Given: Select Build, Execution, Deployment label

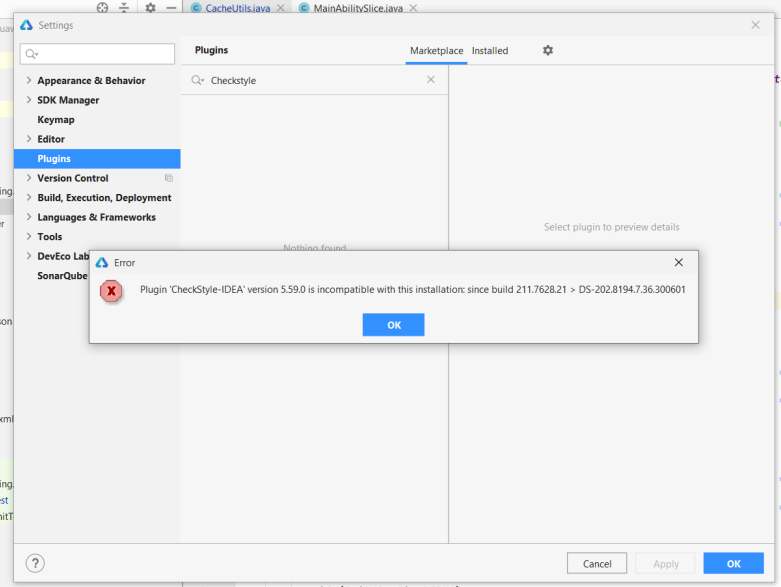Looking at the screenshot, I should 104,198.
